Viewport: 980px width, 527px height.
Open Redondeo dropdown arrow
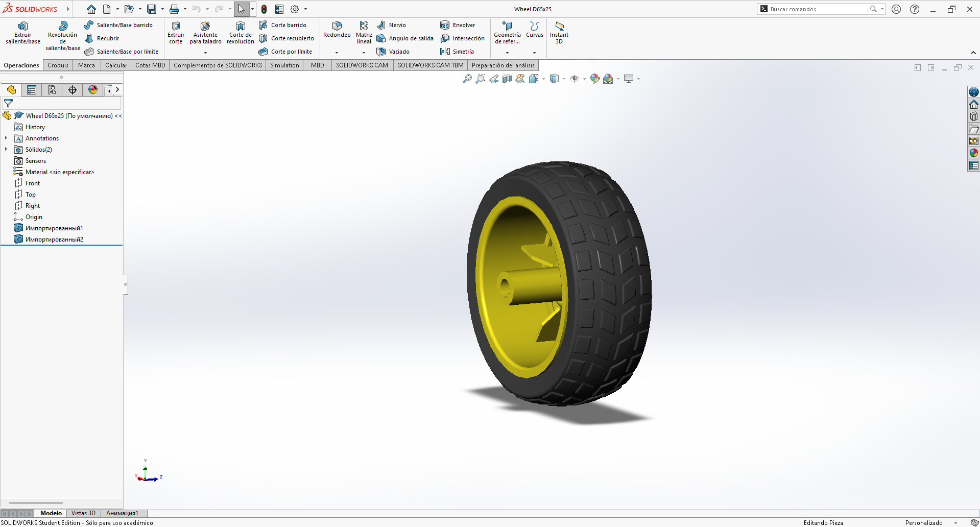tap(337, 53)
